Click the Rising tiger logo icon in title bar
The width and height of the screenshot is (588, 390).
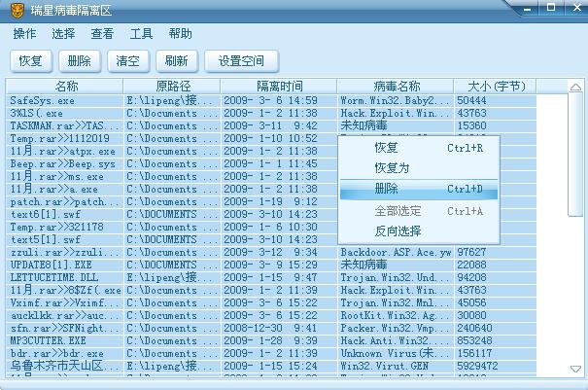(17, 11)
